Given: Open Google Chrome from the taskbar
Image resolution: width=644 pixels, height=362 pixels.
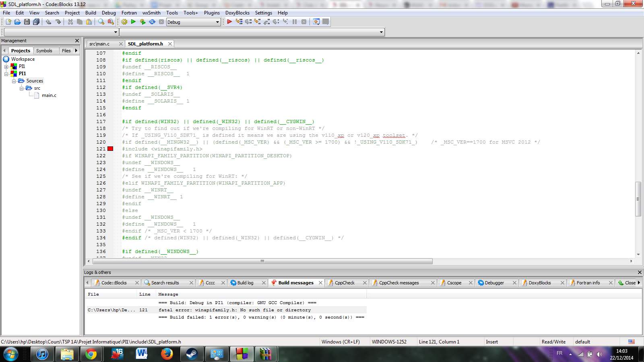Looking at the screenshot, I should point(91,354).
